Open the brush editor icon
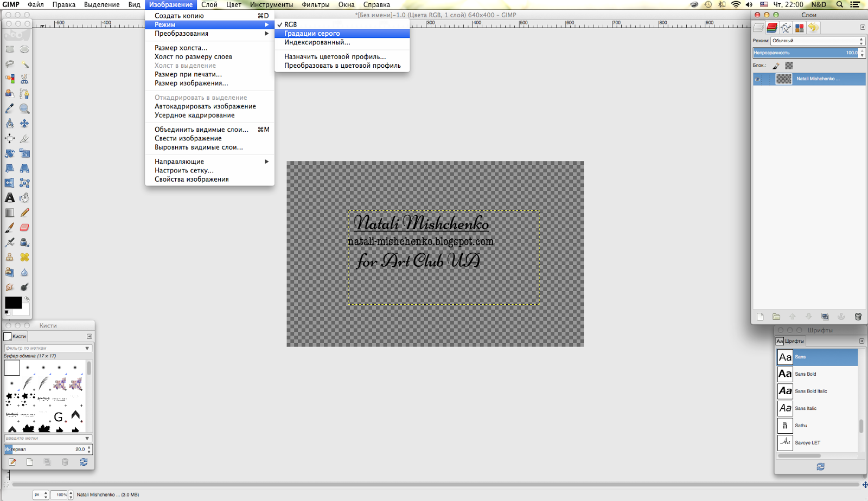This screenshot has width=868, height=501. tap(12, 462)
